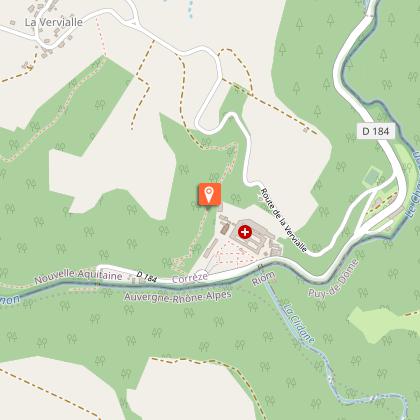This screenshot has width=420, height=420.
Task: Click the Auvergne-Rhône-Alpes region label
Action: (x=178, y=296)
